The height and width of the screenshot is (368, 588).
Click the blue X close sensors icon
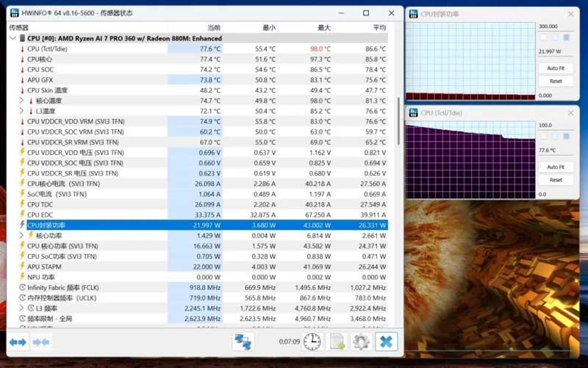386,342
